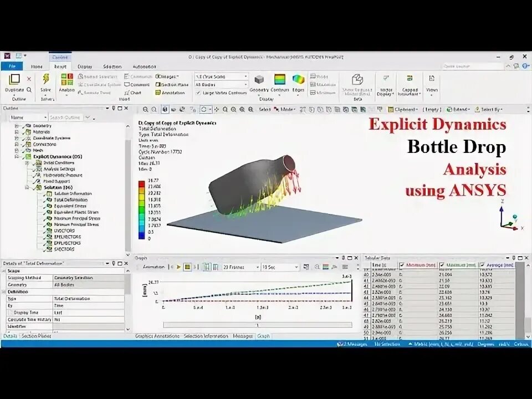Insert a Comment from the ribbon
This screenshot has width=532, height=399.
(137, 84)
